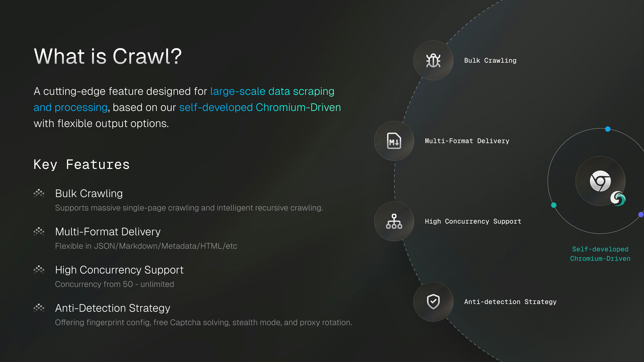The height and width of the screenshot is (362, 644).
Task: Click "Supports massive single-page crawling" description
Action: [x=189, y=208]
